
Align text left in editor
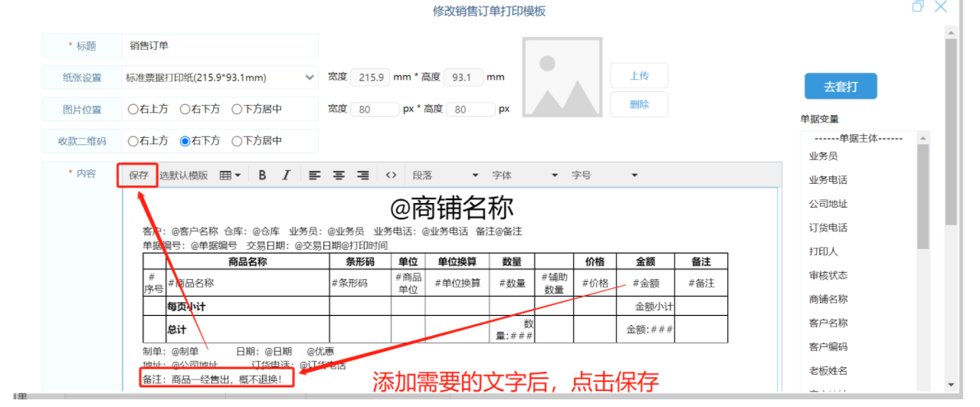314,176
